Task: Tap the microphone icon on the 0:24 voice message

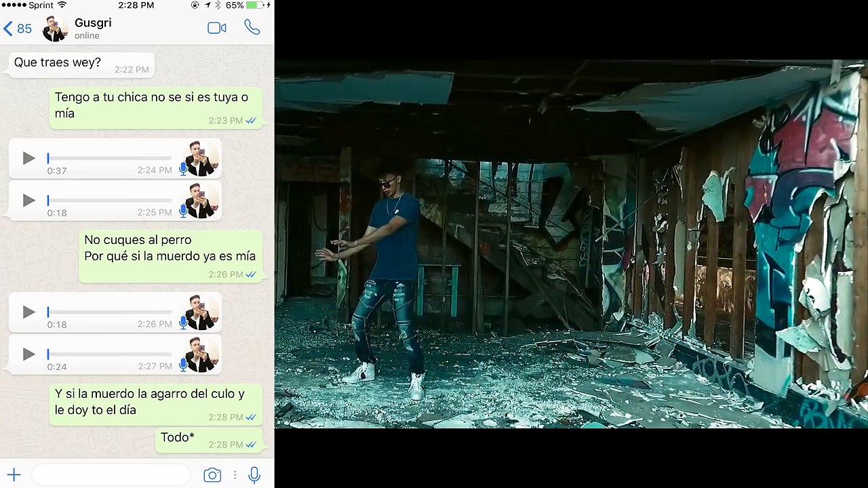Action: click(x=182, y=365)
